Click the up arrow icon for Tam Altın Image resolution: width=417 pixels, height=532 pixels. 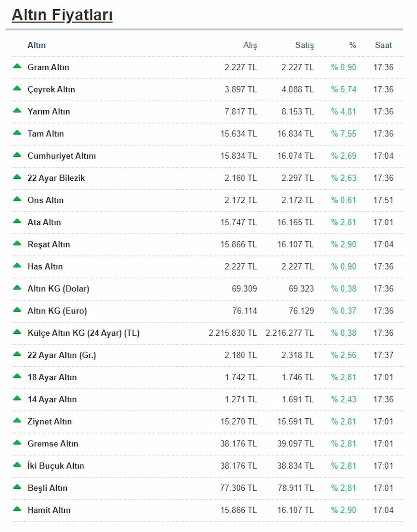tap(17, 133)
